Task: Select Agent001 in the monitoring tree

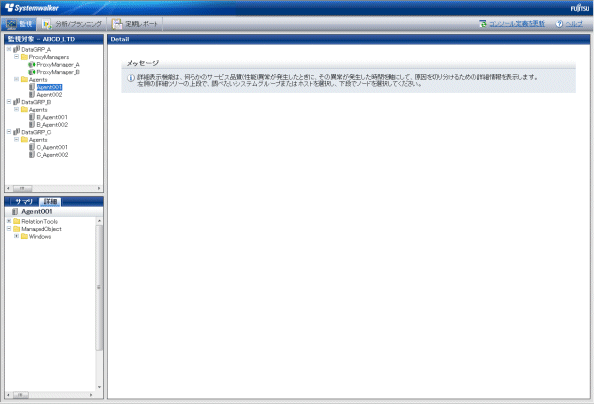Action: click(x=49, y=87)
